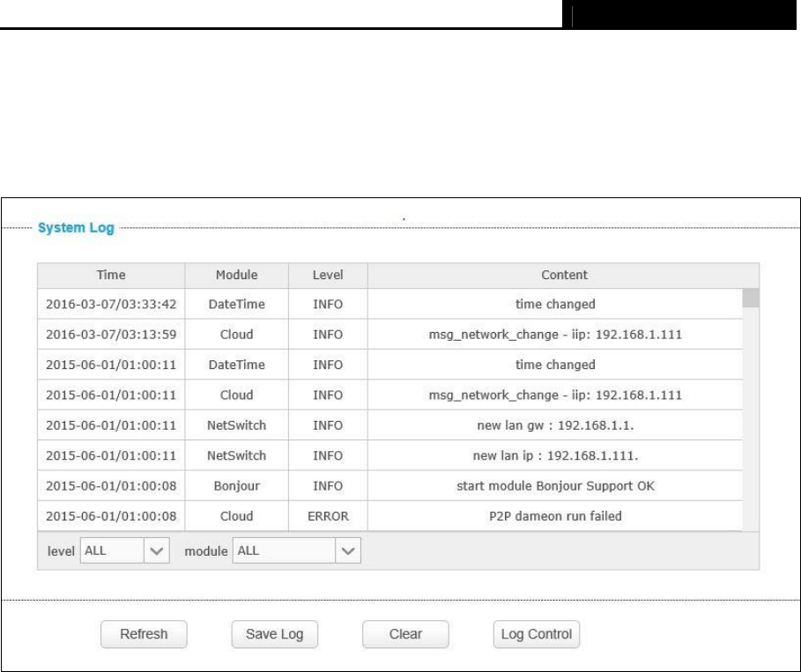
Task: Save the system log with Save Log
Action: tap(274, 634)
